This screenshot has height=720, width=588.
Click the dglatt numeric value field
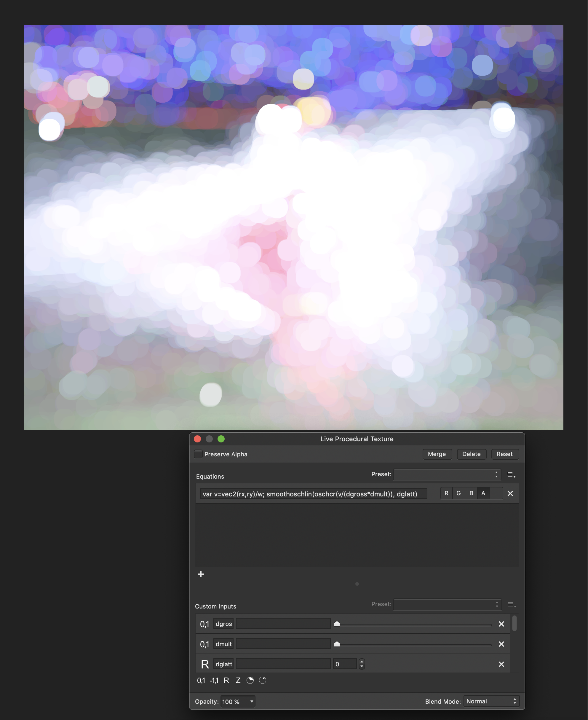(x=345, y=664)
